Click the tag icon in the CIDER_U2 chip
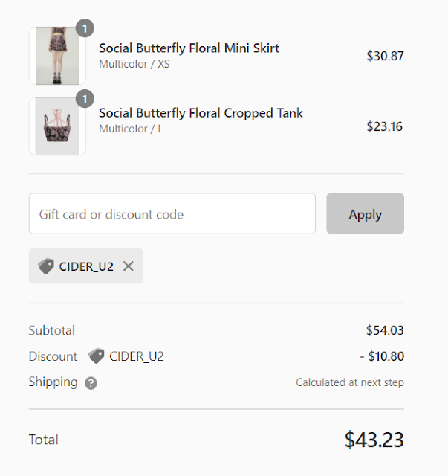 click(x=46, y=266)
